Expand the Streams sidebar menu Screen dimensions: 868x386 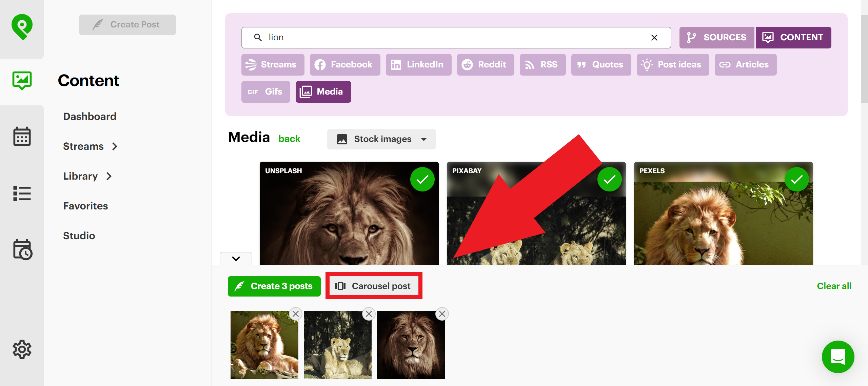(90, 146)
